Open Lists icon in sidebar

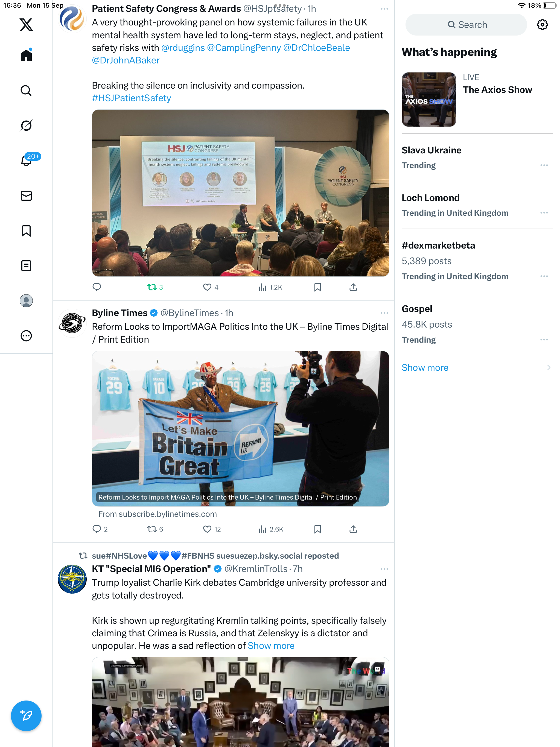coord(26,266)
